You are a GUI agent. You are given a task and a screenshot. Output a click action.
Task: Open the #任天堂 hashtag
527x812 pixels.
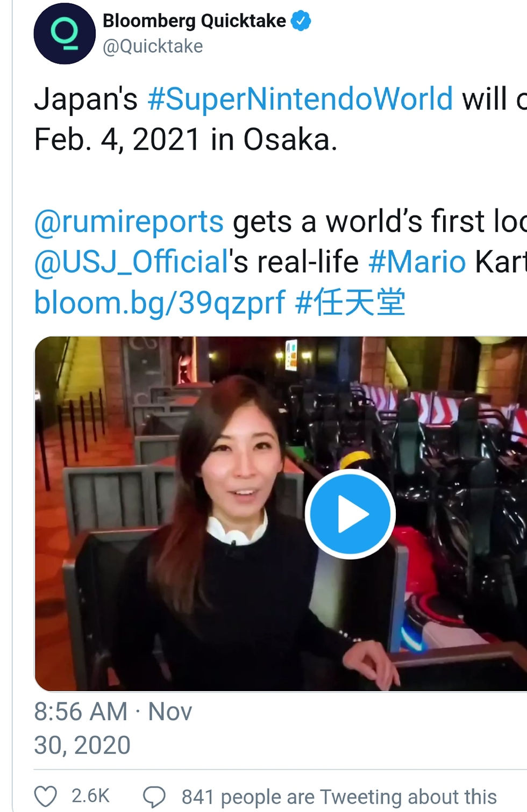[350, 303]
